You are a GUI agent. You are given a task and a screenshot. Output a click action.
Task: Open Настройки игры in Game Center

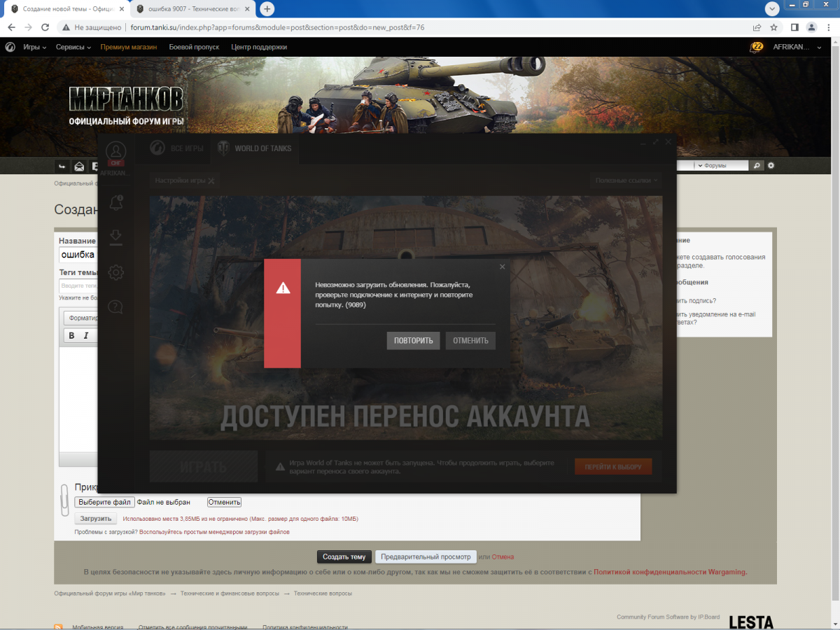tap(185, 181)
